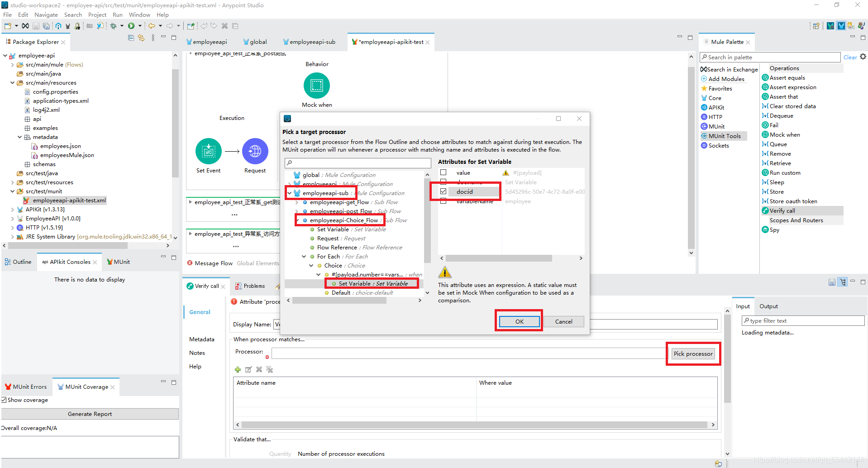
Task: Open the File menu
Action: tap(7, 15)
